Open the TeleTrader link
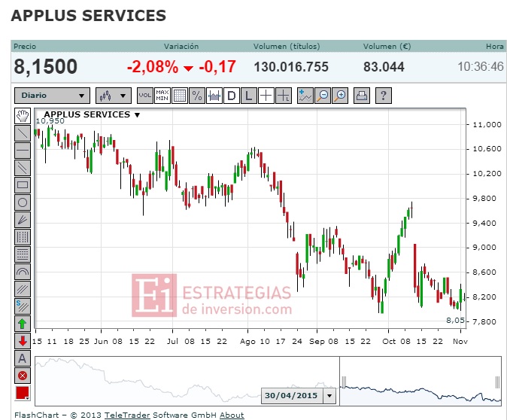 [127, 415]
